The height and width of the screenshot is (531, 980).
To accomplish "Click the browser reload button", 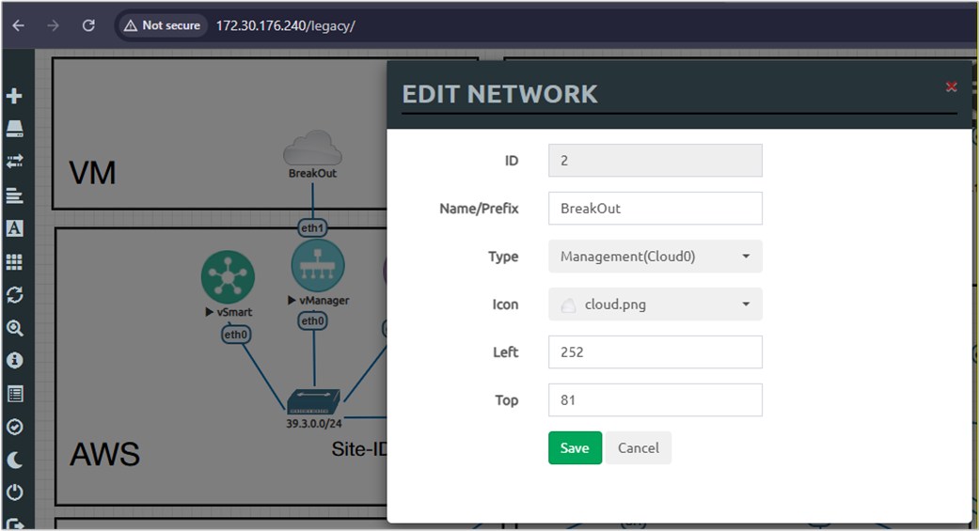I will [88, 25].
